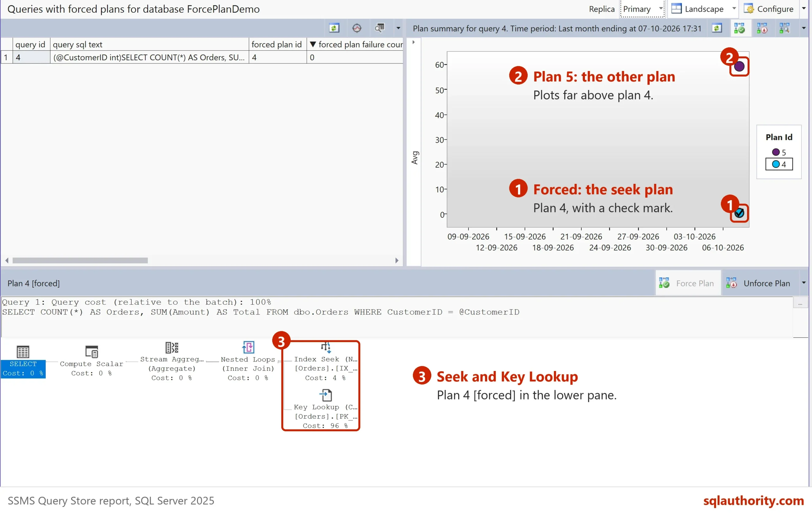Click the Landscape layout icon
The width and height of the screenshot is (812, 513).
point(677,9)
